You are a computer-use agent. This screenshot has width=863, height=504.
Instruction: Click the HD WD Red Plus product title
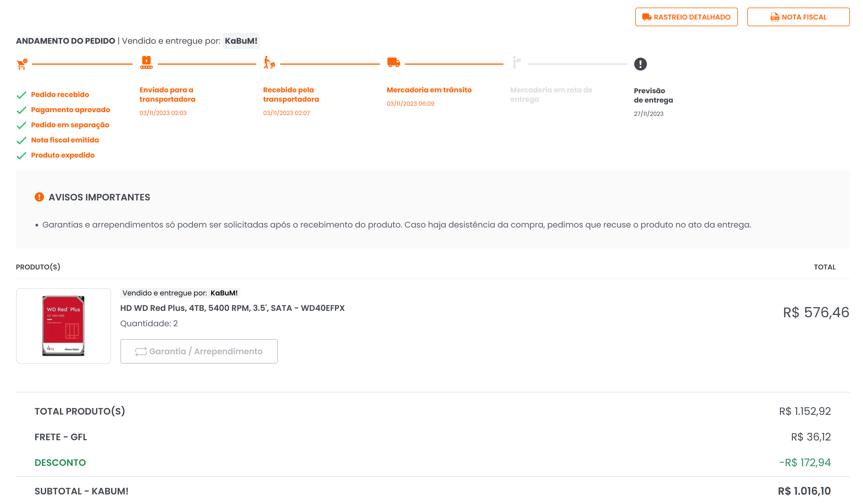coord(232,308)
